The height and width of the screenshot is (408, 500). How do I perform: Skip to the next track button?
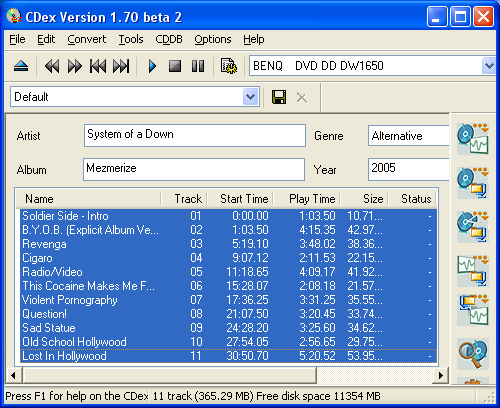[121, 66]
